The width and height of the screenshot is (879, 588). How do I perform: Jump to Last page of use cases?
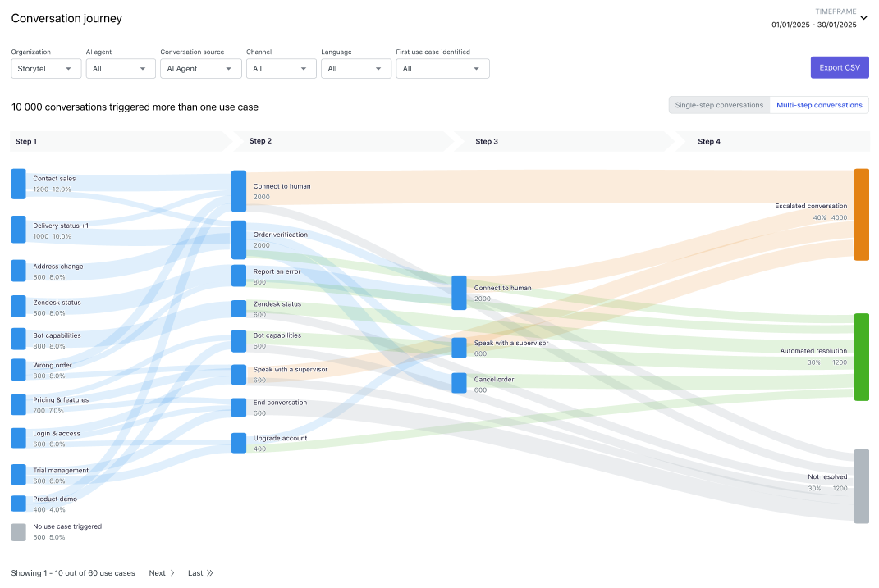pyautogui.click(x=200, y=573)
